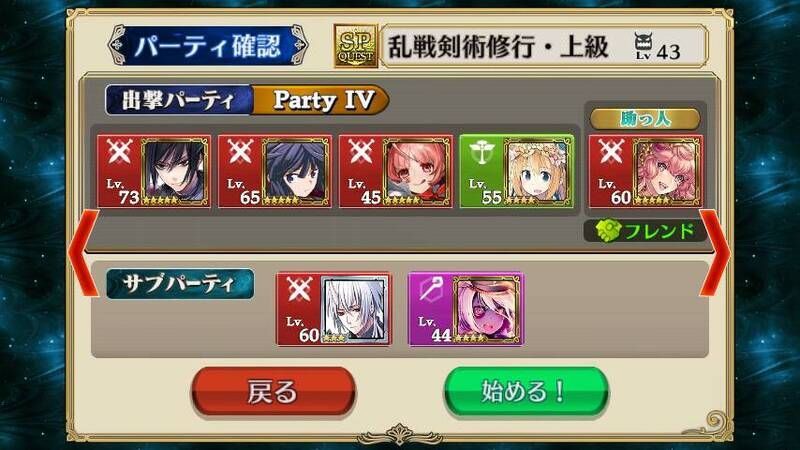Select the 助っ人 helper label
The image size is (800, 450).
pyautogui.click(x=645, y=118)
